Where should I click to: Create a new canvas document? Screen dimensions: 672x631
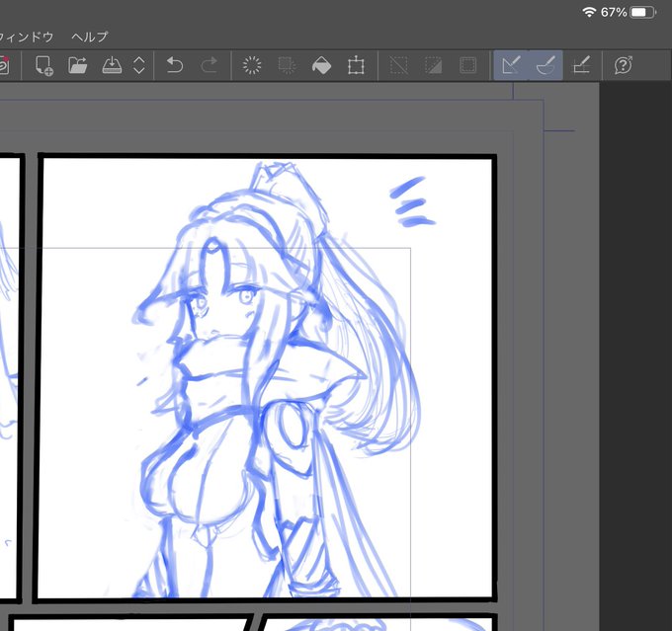tap(43, 65)
